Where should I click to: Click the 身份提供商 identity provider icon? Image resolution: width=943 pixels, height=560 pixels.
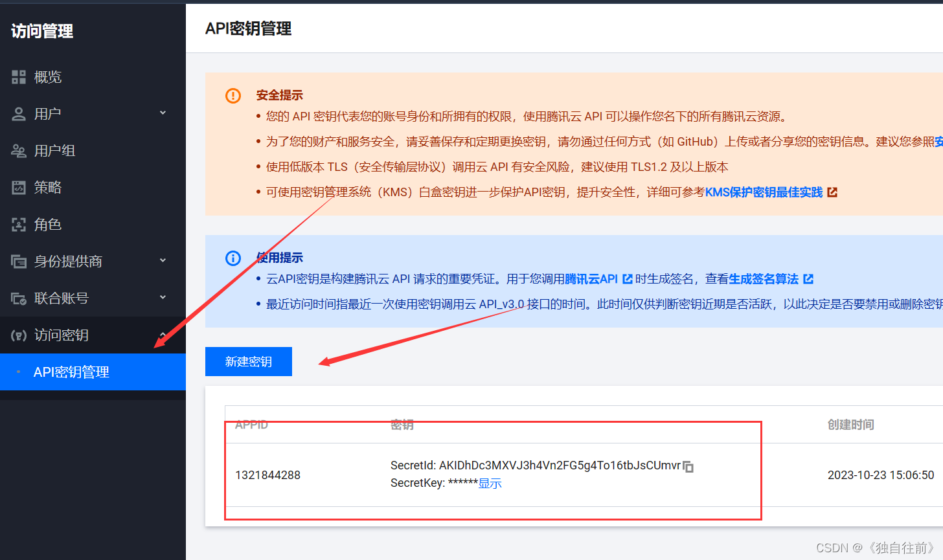[x=18, y=261]
